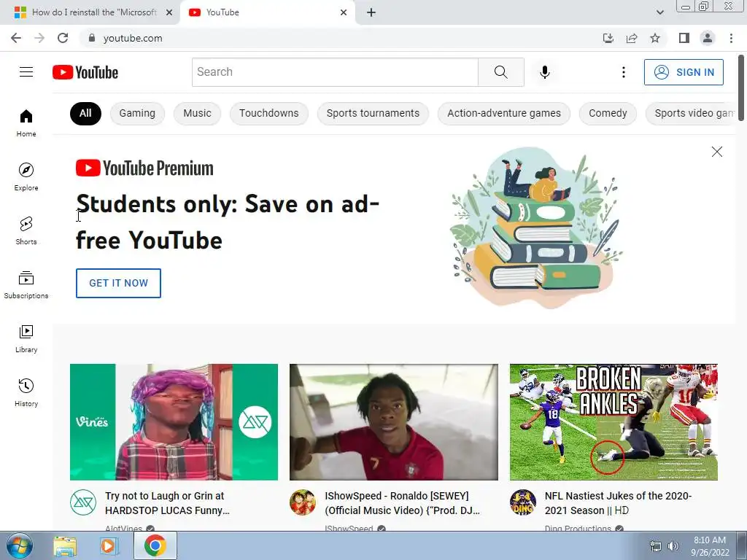Toggle the Chrome side panel icon
Viewport: 747px width, 560px height.
[x=684, y=38]
